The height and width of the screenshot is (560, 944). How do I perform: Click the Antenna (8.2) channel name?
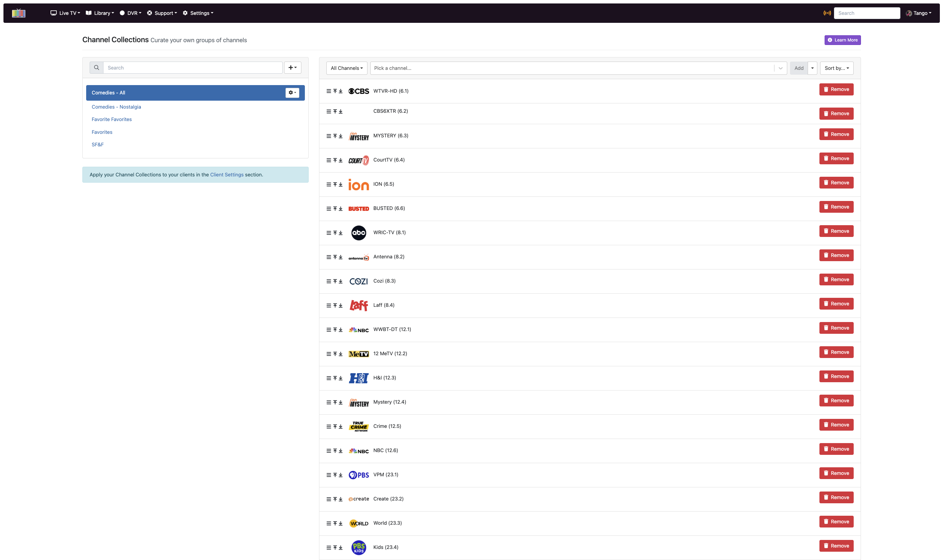pos(389,257)
